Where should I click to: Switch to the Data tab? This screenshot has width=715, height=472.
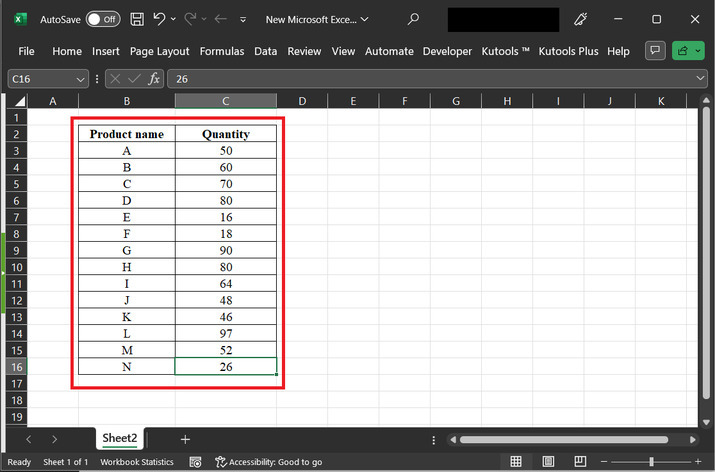point(265,51)
